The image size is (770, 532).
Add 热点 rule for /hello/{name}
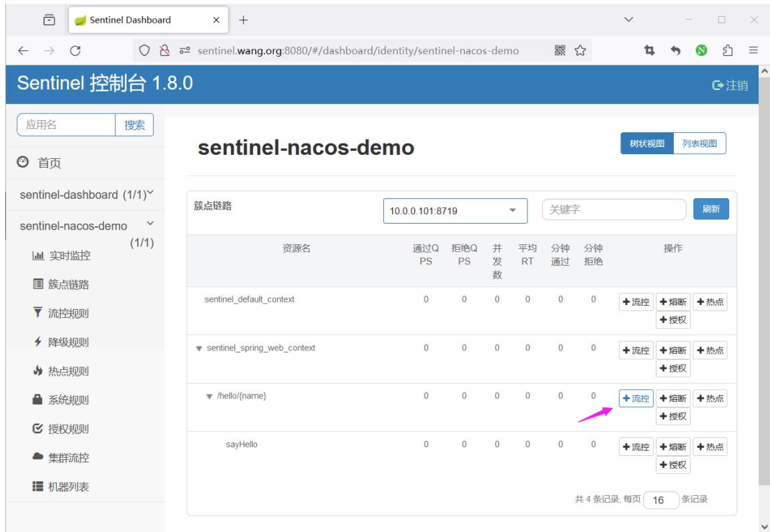[710, 398]
